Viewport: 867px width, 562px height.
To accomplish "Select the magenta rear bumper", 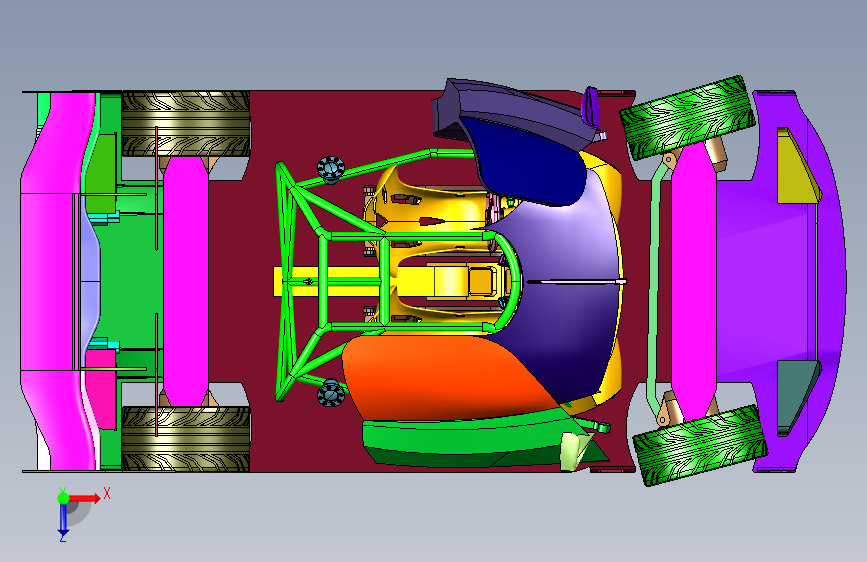I will (50, 281).
